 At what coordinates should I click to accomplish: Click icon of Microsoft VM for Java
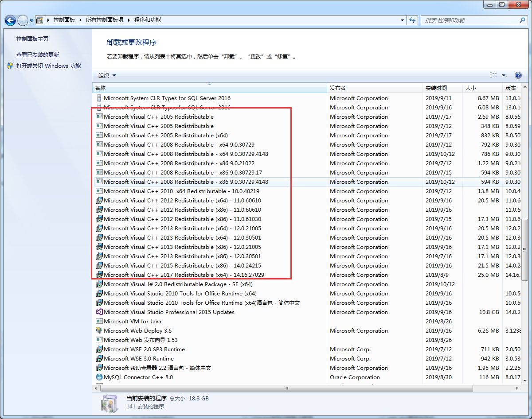tap(99, 322)
